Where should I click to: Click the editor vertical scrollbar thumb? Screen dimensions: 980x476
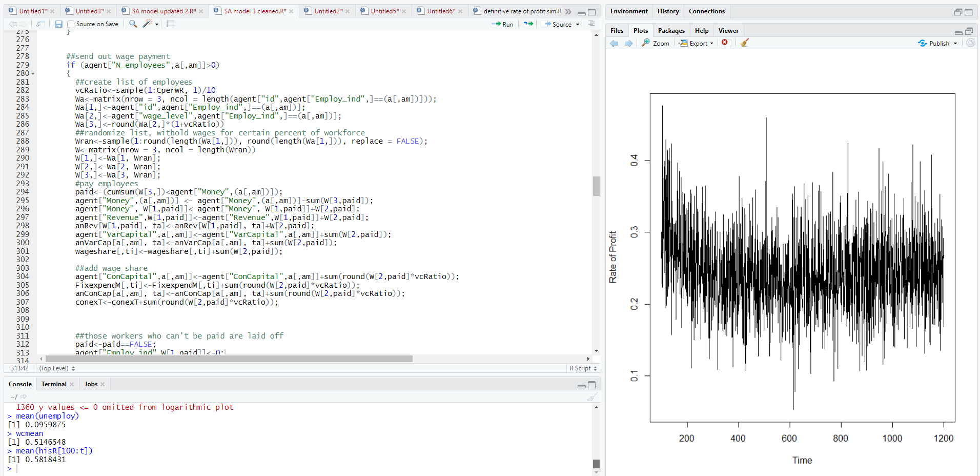click(596, 186)
